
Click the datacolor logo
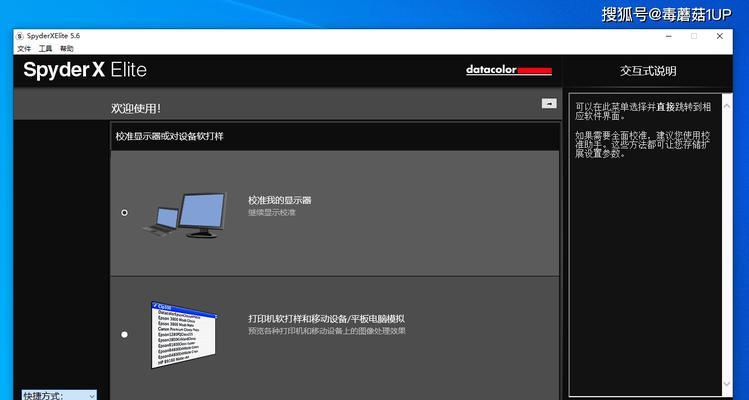click(x=509, y=70)
